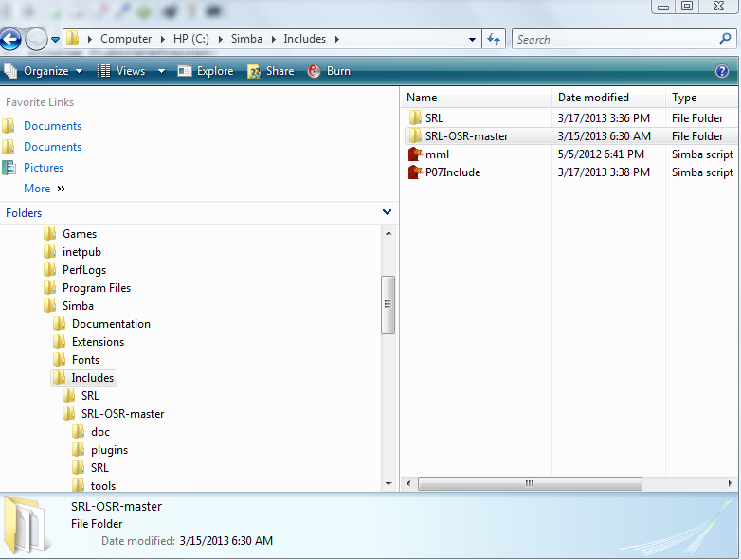Viewport: 741px width, 560px height.
Task: Expand breadcrumb arrow after Includes
Action: pyautogui.click(x=337, y=39)
